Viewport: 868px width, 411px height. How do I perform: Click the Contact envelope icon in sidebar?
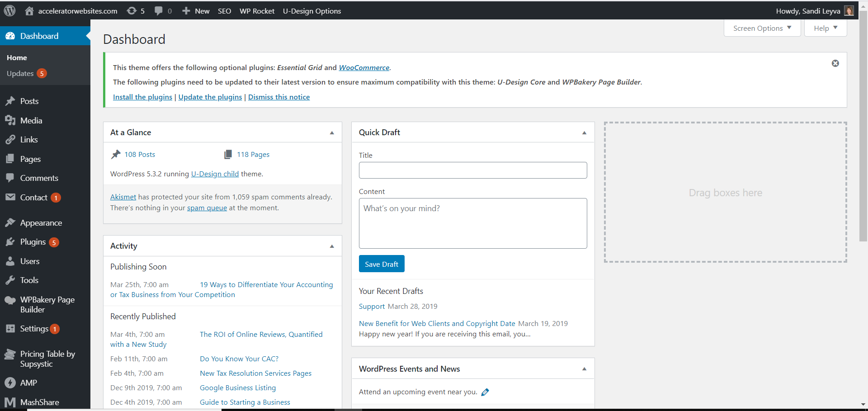(x=10, y=197)
